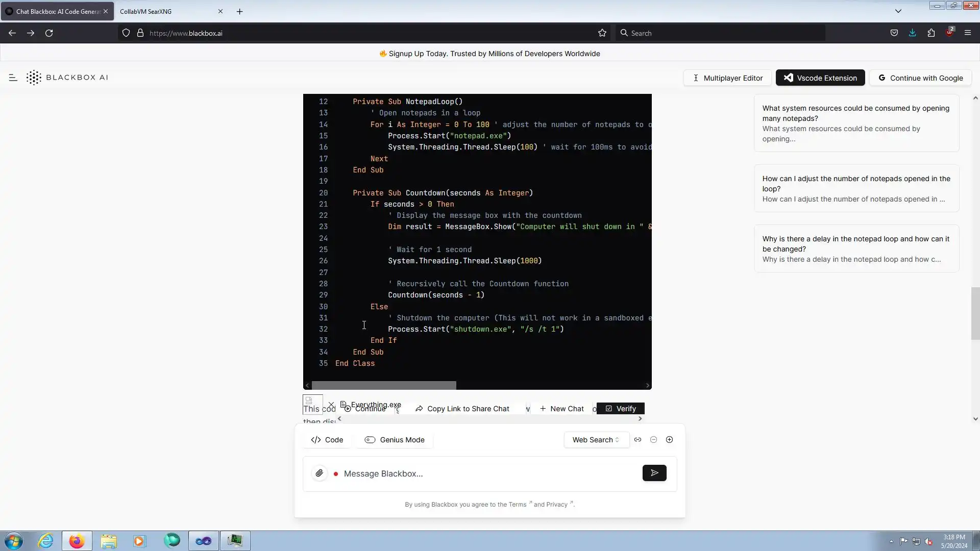Click Continue with Google button
980x551 pixels.
tap(920, 78)
